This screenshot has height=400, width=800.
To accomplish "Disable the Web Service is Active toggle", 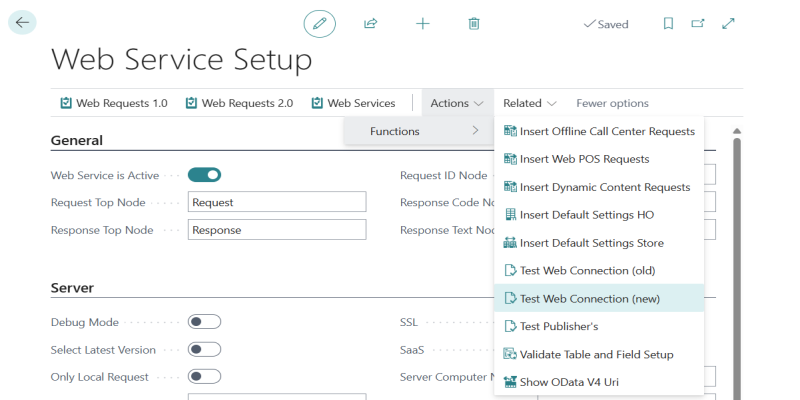I will click(x=204, y=175).
